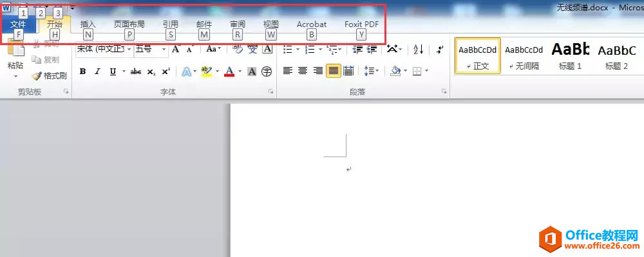Select the 无间隔 No Spacing style
The height and width of the screenshot is (257, 644).
(x=524, y=56)
